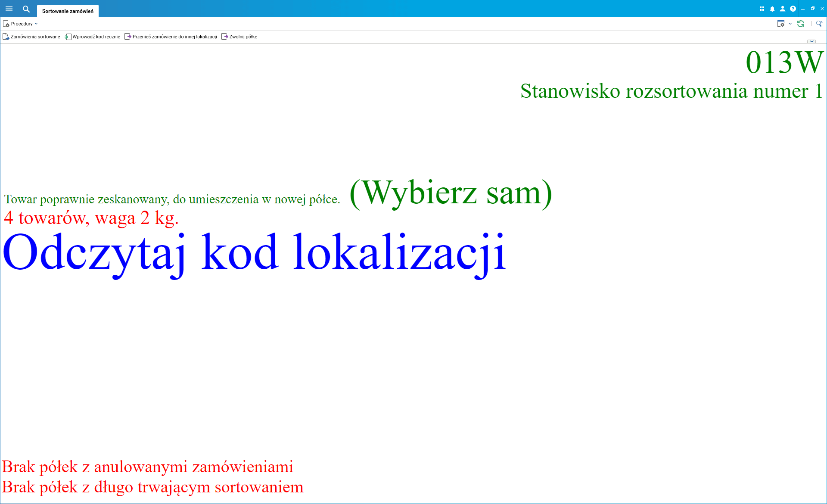Screen dimensions: 827x504
Task: Click the search filter magnifier icon
Action: (819, 24)
